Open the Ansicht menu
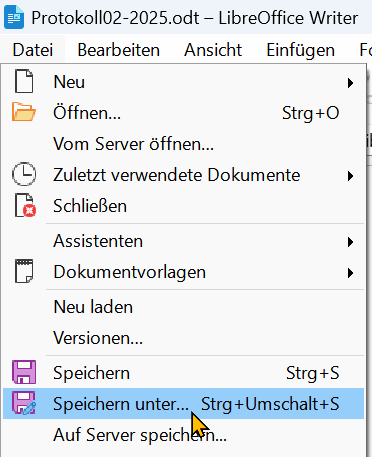This screenshot has height=457, width=372. pos(213,50)
